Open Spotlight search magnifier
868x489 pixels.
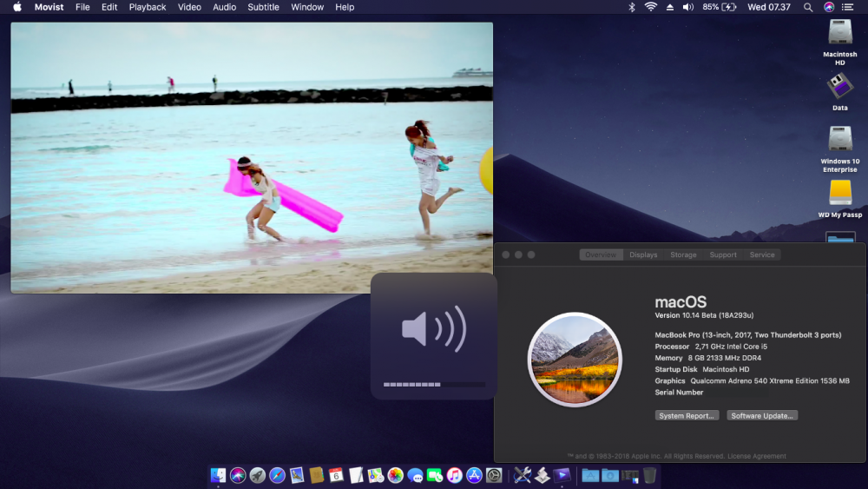coord(808,7)
